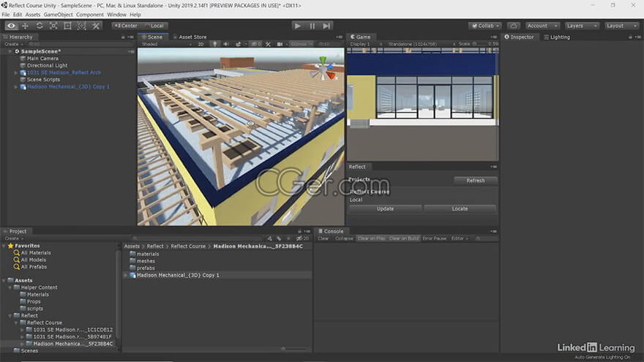Open the Edit menu
The height and width of the screenshot is (362, 644).
(x=18, y=15)
